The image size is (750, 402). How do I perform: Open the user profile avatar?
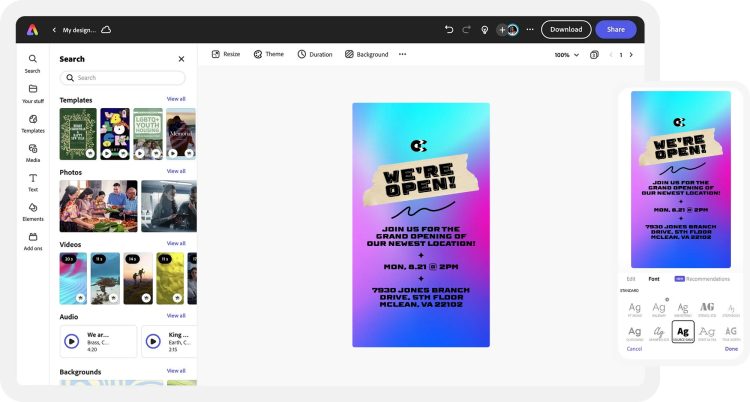coord(513,30)
